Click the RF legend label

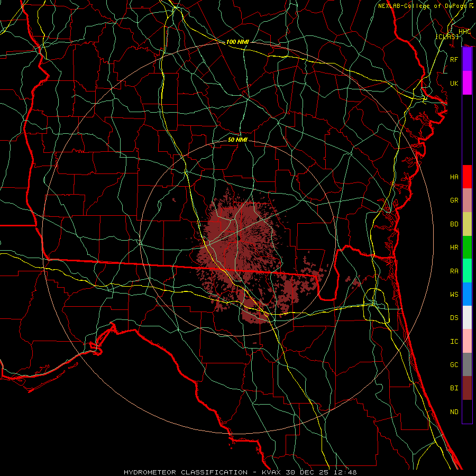[x=454, y=59]
